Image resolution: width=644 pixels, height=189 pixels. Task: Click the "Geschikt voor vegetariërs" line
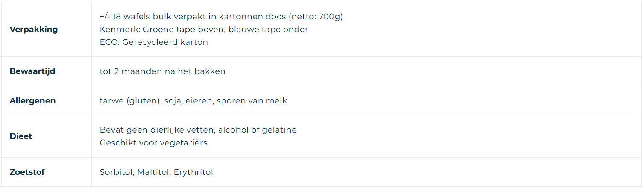click(x=153, y=142)
